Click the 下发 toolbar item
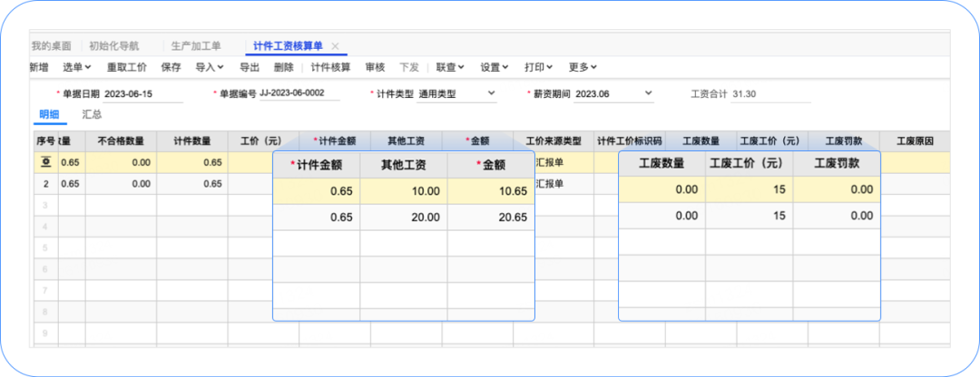Screen dimensions: 980x377 click(408, 67)
